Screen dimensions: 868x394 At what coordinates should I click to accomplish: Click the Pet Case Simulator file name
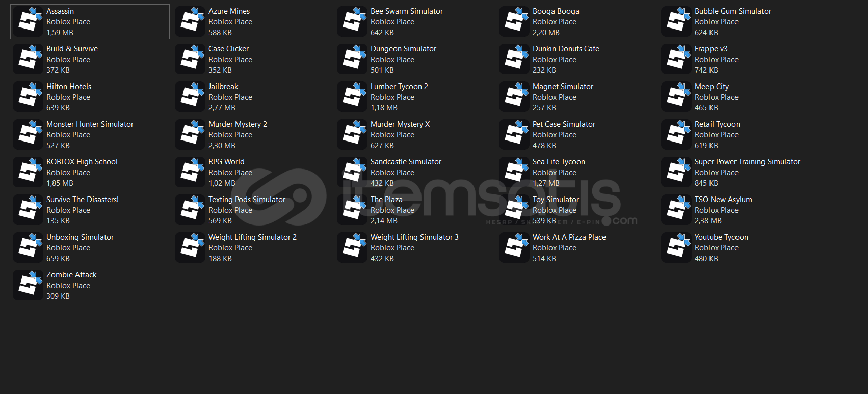[564, 124]
